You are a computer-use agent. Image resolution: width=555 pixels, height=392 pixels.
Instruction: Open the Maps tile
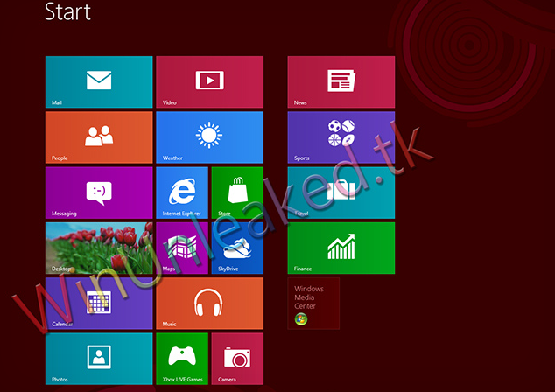pyautogui.click(x=181, y=248)
